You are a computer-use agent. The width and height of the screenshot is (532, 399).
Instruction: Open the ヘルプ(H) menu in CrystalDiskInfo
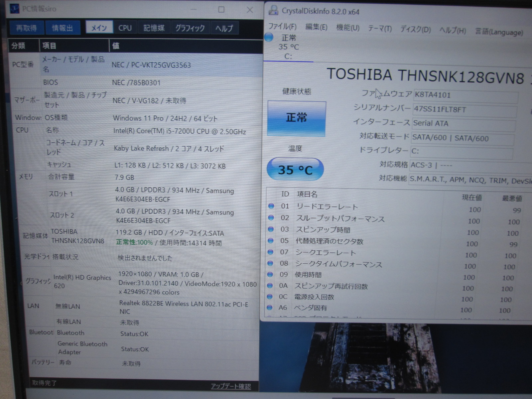pos(453,31)
